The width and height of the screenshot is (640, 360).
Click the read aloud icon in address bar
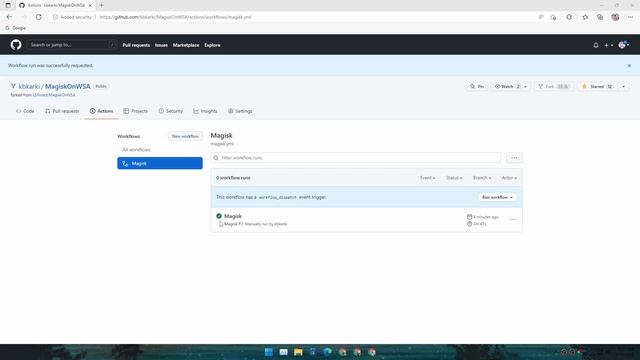click(541, 17)
